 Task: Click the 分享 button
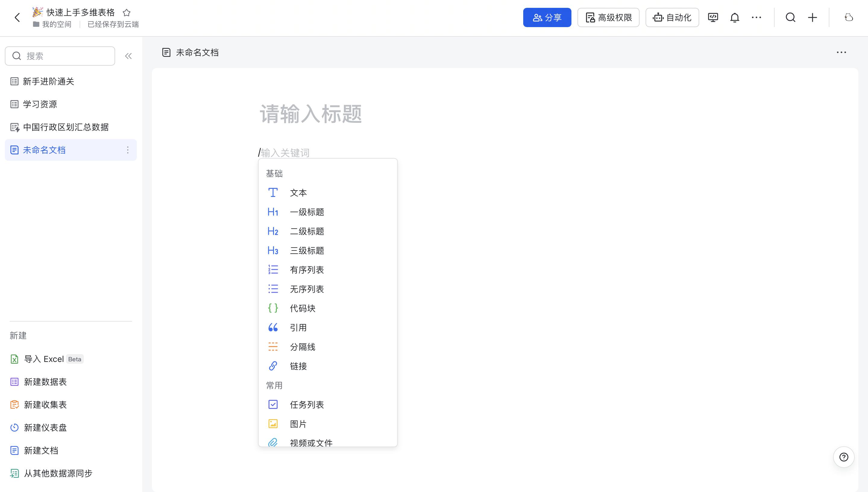[547, 17]
